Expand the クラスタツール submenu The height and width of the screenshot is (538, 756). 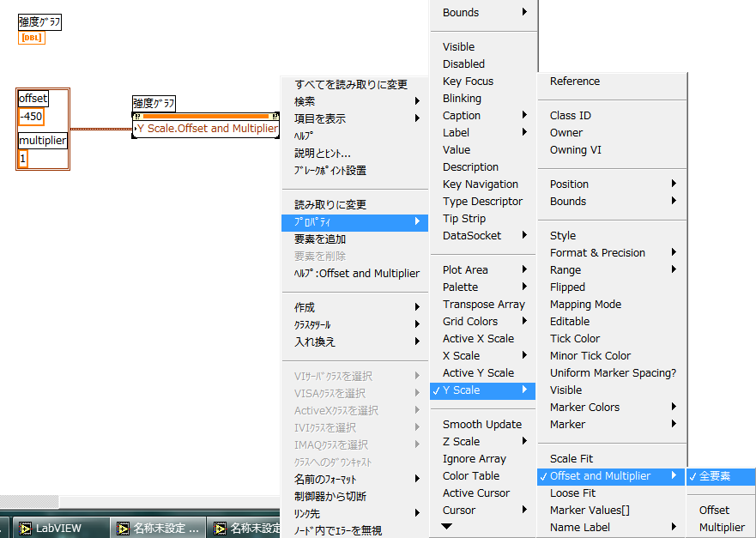355,324
